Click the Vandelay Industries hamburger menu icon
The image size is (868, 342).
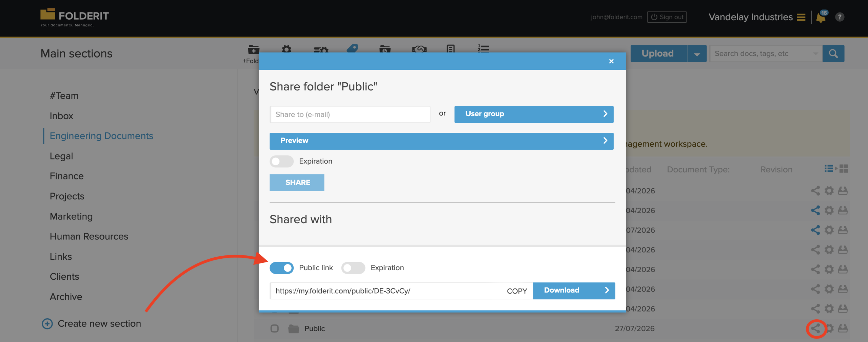801,17
